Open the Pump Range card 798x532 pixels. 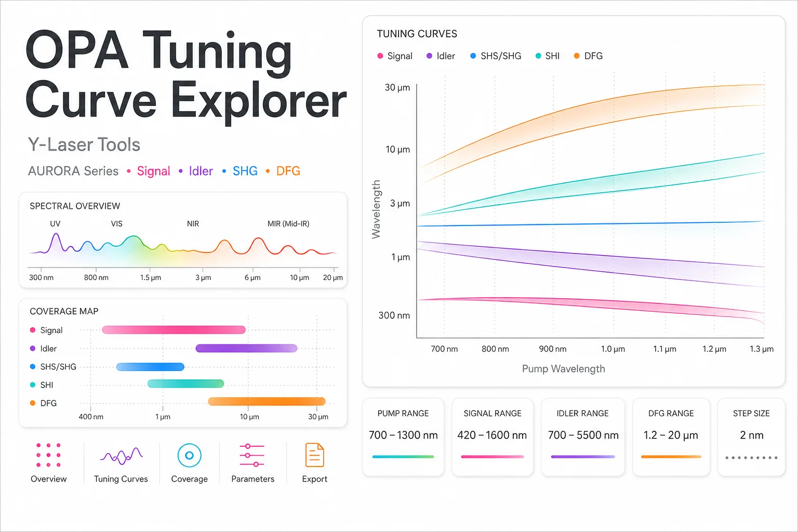[x=403, y=437]
